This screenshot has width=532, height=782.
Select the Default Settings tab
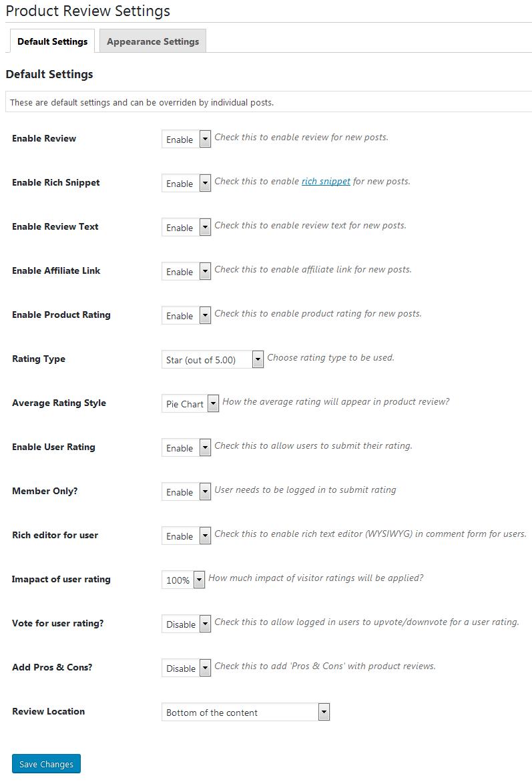click(x=53, y=41)
